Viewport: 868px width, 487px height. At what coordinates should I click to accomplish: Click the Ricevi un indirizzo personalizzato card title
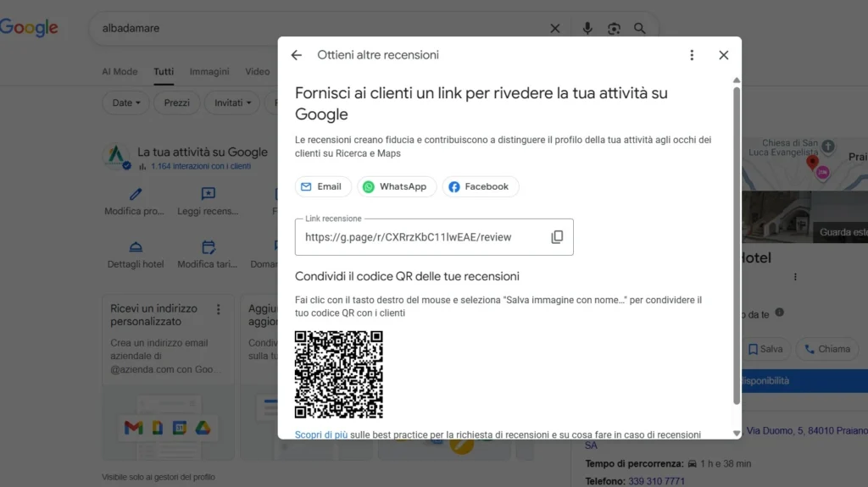tap(153, 315)
